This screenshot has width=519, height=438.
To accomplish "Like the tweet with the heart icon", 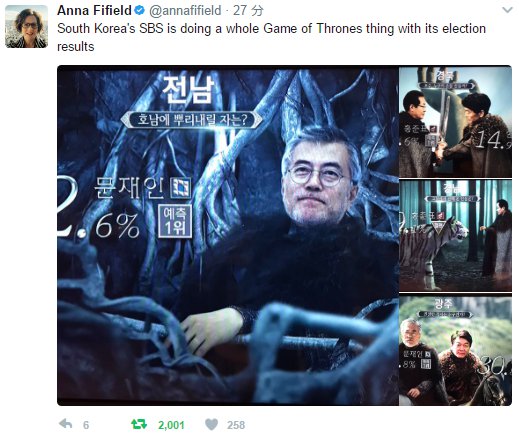I will pos(211,425).
